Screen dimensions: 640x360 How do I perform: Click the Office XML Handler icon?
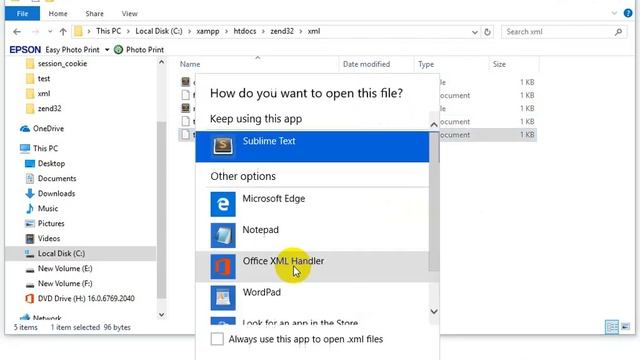coord(223,267)
